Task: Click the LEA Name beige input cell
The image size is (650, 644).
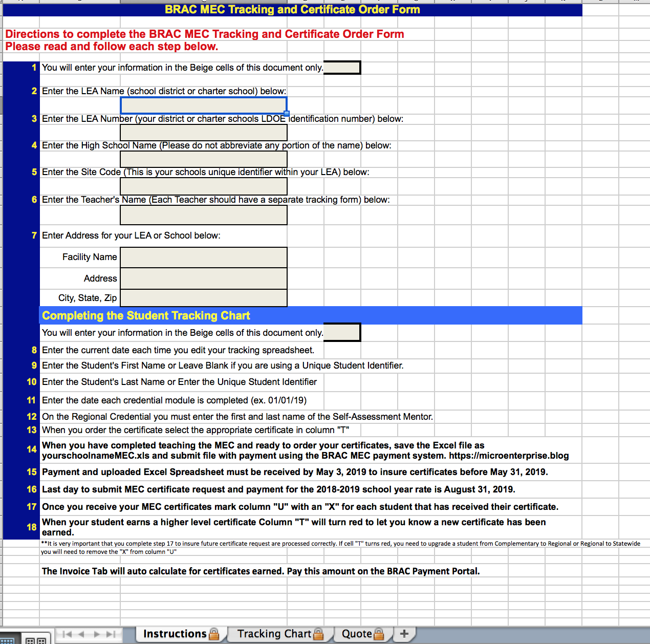Action: tap(203, 105)
